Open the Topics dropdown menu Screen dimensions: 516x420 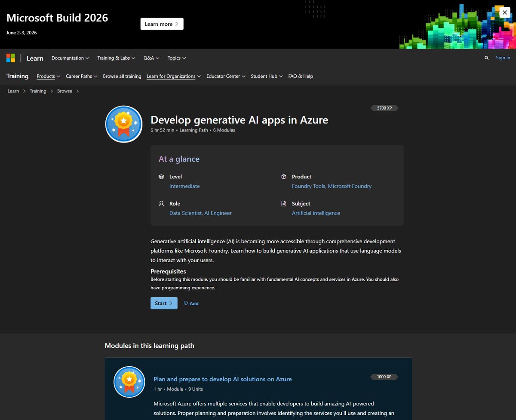coord(177,58)
